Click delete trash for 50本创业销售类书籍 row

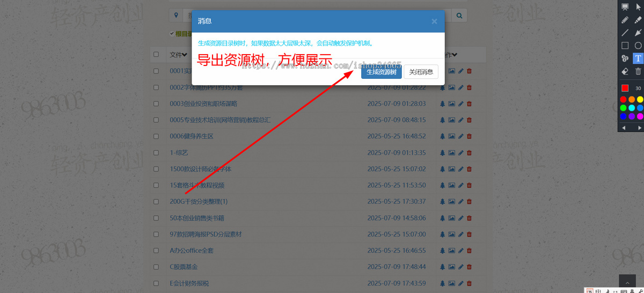(469, 218)
